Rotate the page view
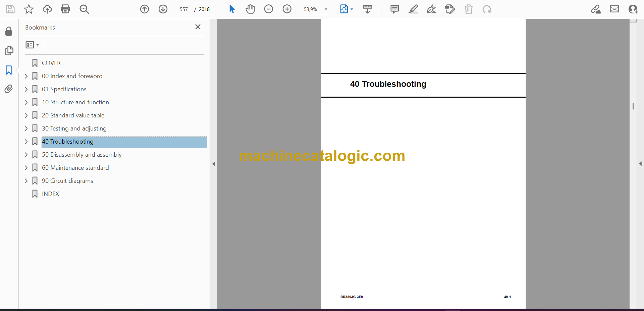Image resolution: width=644 pixels, height=311 pixels. point(487,9)
